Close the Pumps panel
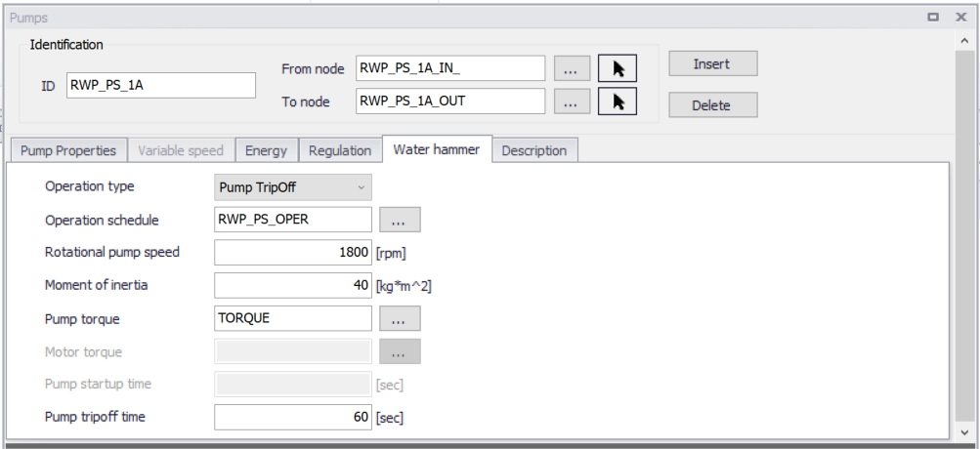Screen dimensions: 980x449 click(x=961, y=17)
